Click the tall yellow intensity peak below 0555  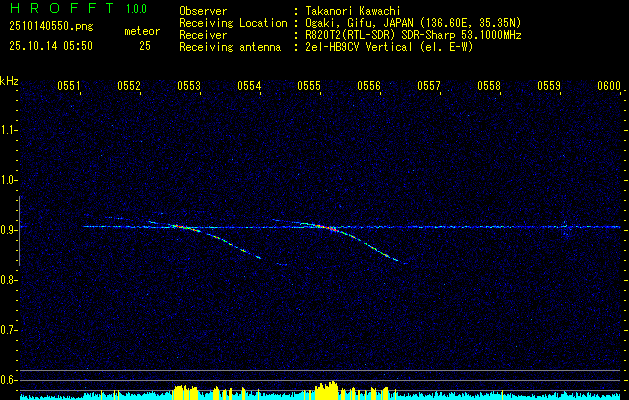(327, 390)
